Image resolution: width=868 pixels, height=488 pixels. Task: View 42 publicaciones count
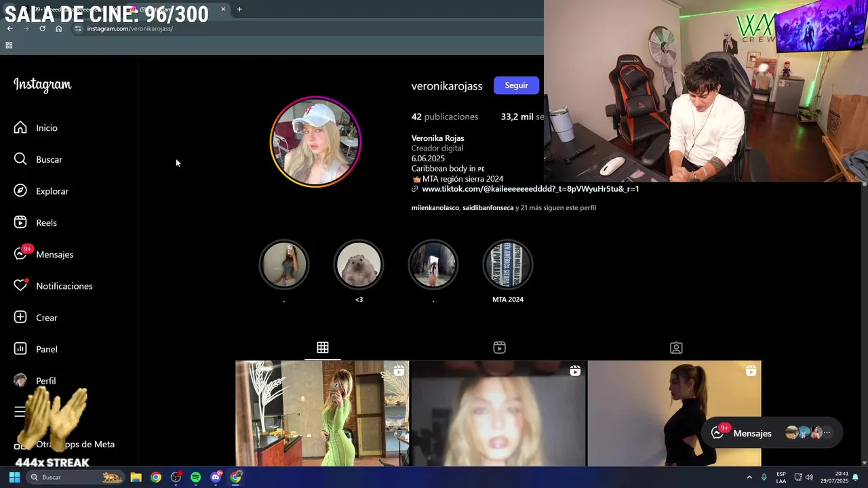(x=445, y=117)
